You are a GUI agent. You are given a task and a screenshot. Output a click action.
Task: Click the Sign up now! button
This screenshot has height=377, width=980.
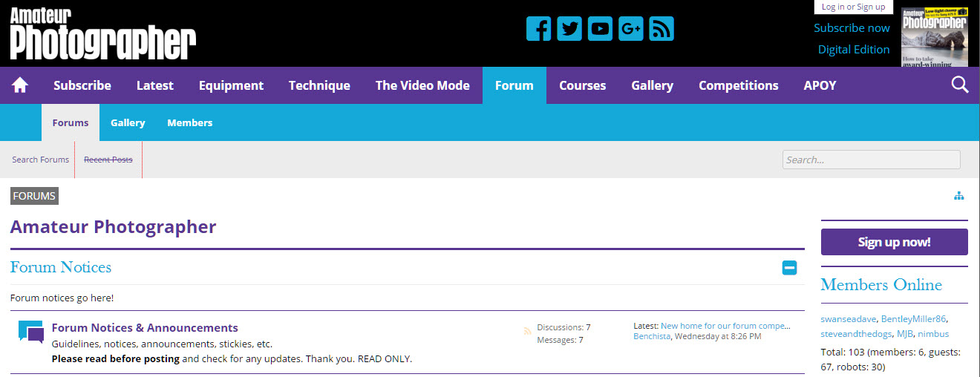(x=895, y=242)
